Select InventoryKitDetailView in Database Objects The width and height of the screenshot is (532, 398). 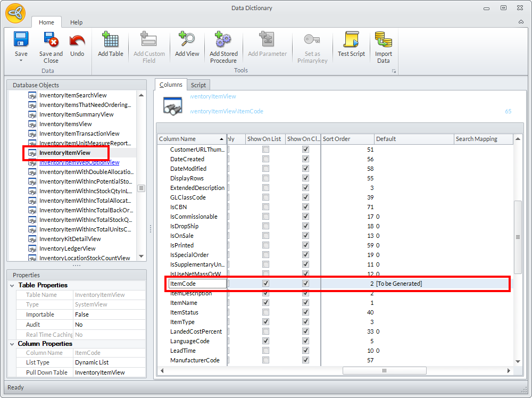tap(70, 239)
